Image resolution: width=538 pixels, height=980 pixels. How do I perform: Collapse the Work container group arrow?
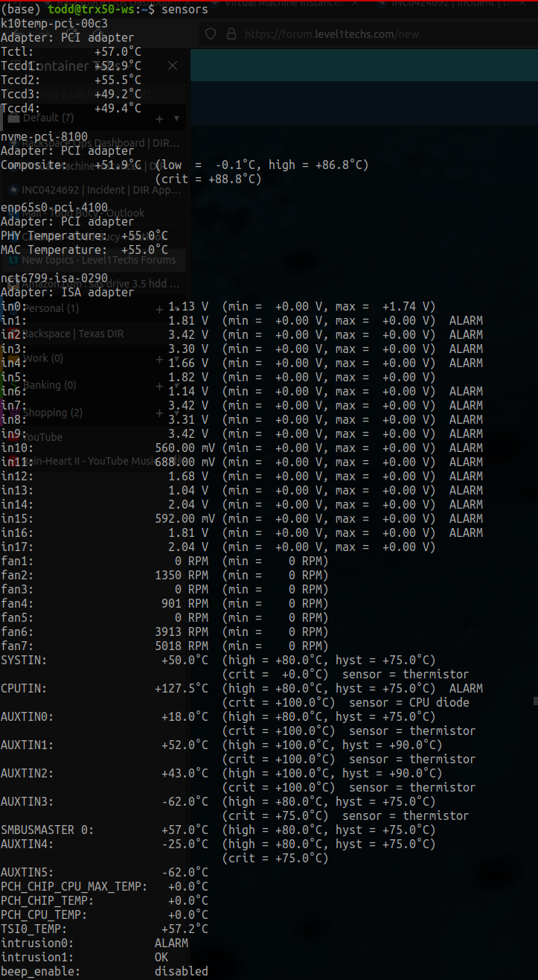point(176,359)
